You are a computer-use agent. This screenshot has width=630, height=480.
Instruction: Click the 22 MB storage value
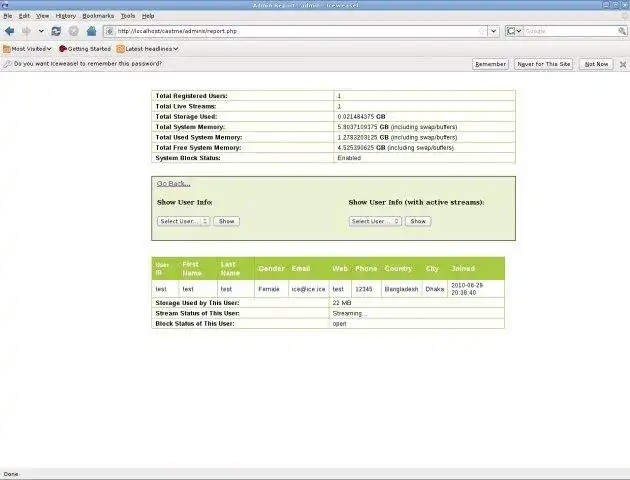(x=342, y=303)
